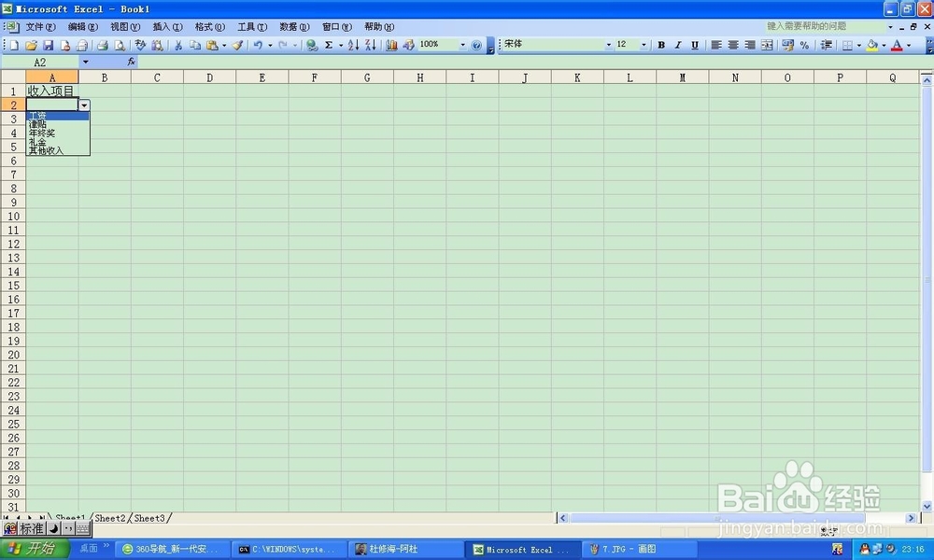Screen dimensions: 934x560
Task: Show the Drawing toolbar
Action: 408,45
